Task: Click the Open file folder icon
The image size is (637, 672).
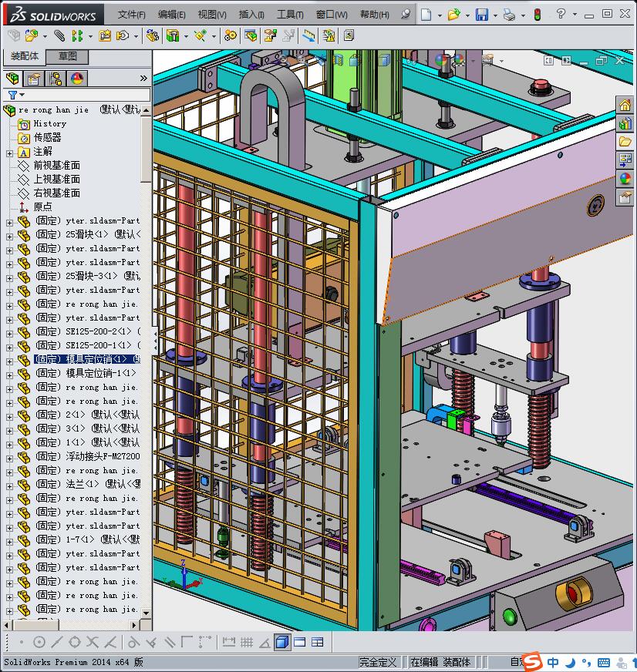Action: (453, 15)
